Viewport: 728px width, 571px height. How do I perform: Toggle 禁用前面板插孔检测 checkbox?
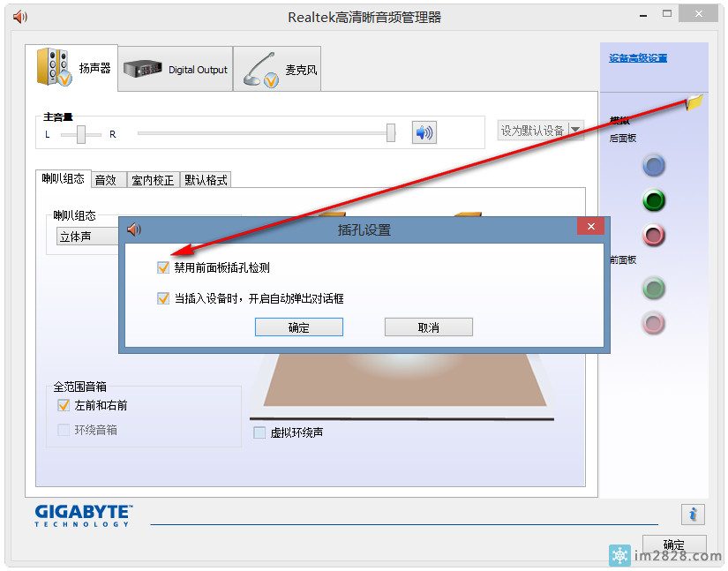click(162, 267)
